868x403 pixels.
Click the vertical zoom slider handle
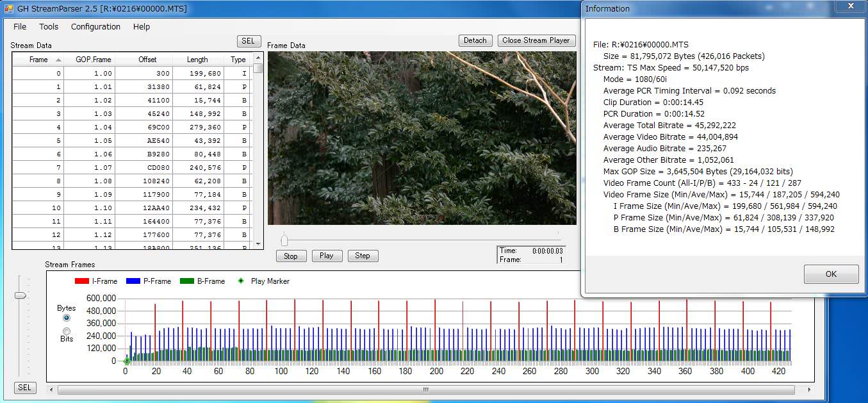(x=20, y=295)
